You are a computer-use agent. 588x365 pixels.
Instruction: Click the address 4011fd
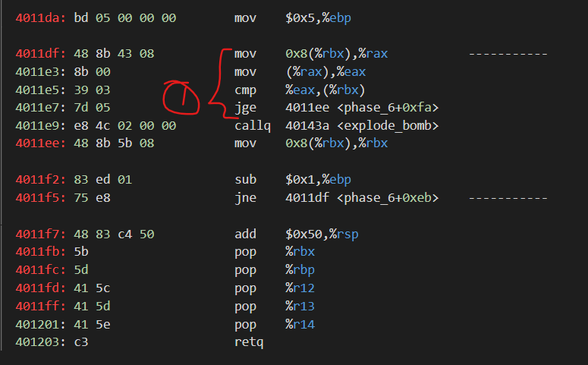[x=40, y=288]
